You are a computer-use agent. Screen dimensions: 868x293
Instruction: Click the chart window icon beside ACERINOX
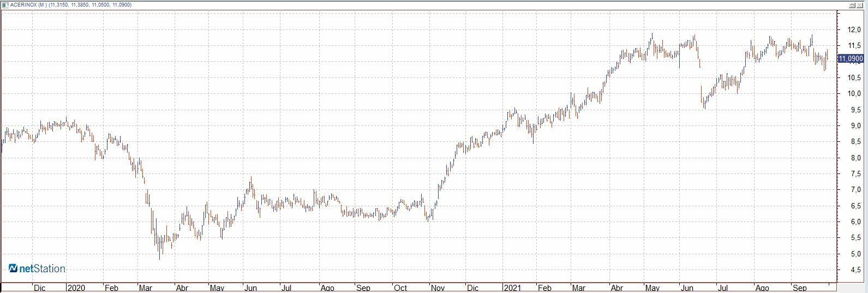(5, 4)
